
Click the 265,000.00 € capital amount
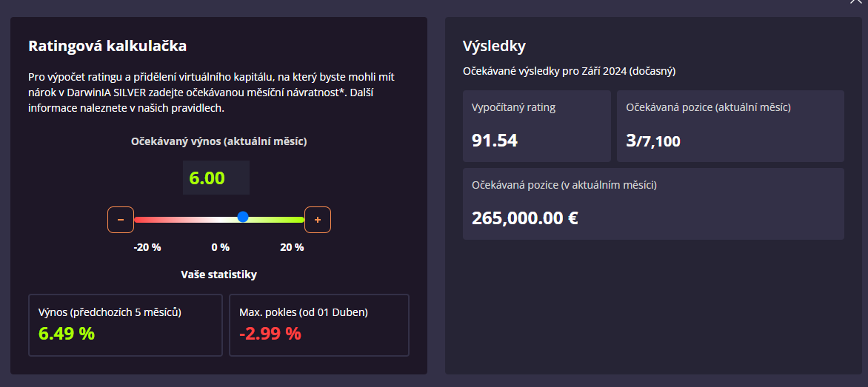tap(525, 218)
